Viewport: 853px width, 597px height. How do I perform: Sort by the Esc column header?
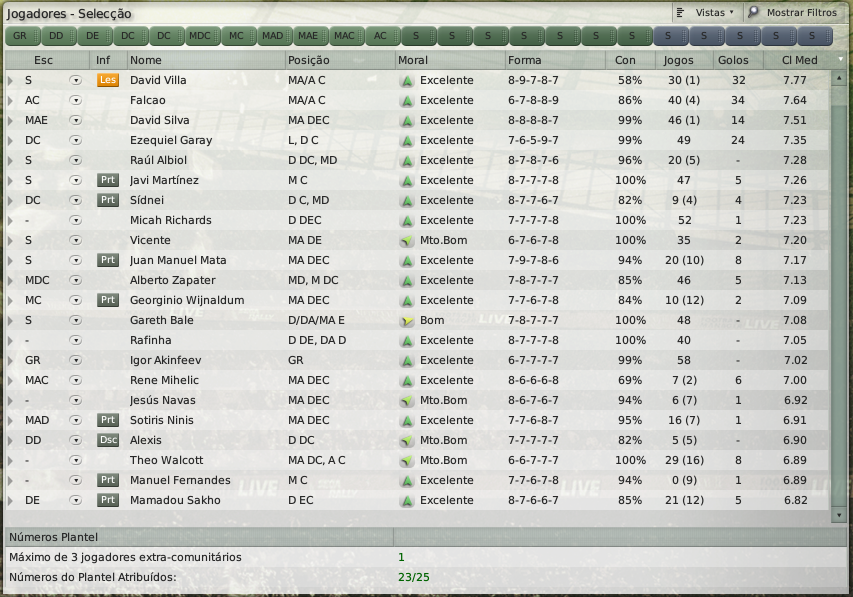(47, 60)
